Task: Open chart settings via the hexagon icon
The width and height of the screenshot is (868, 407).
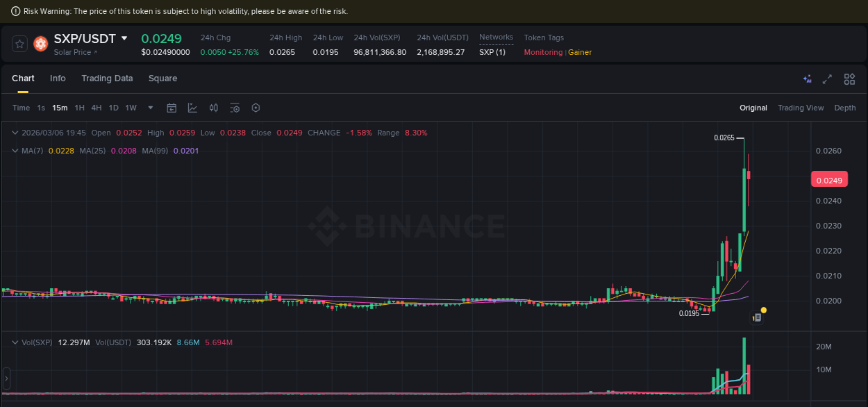Action: click(256, 108)
